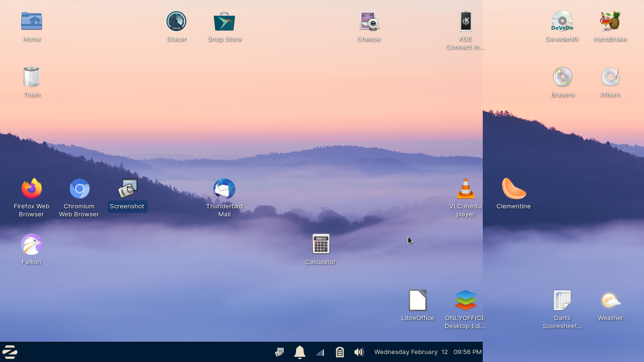Launch the Clementine music player
The width and height of the screenshot is (644, 362).
click(x=513, y=189)
